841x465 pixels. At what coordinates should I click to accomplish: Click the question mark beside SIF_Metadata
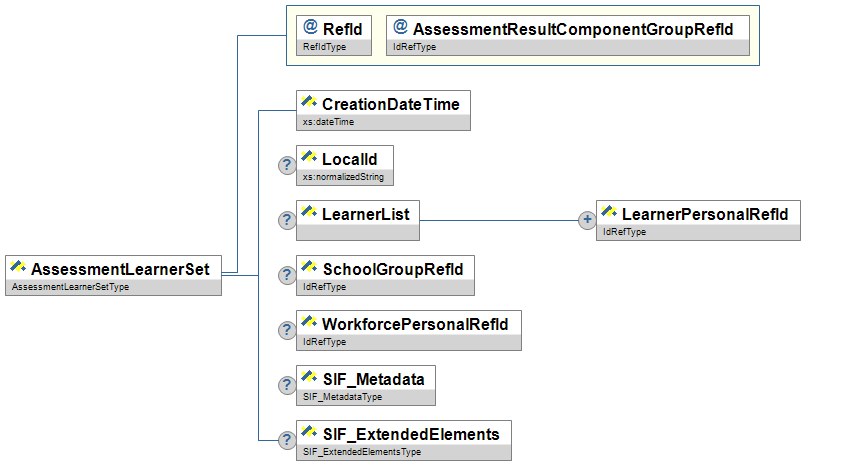(286, 385)
